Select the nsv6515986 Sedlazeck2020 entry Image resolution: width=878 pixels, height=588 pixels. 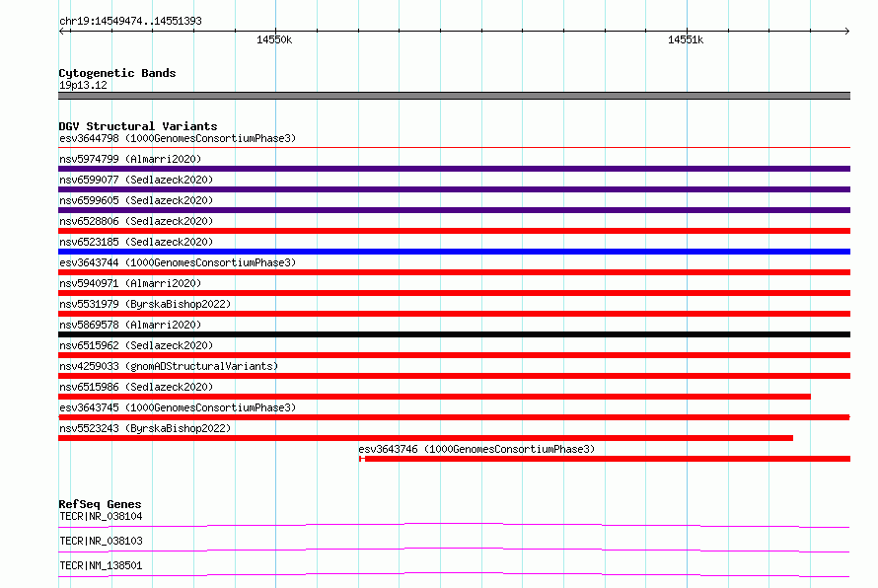[x=434, y=397]
